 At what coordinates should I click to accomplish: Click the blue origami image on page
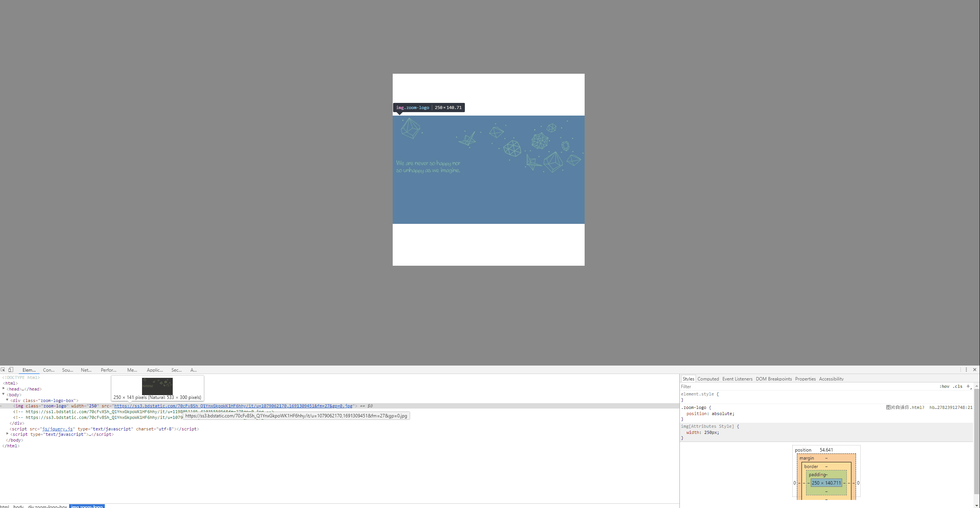coord(488,169)
